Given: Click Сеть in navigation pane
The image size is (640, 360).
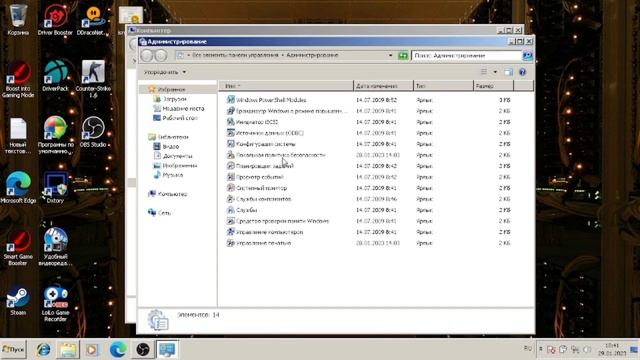Looking at the screenshot, I should pyautogui.click(x=164, y=213).
